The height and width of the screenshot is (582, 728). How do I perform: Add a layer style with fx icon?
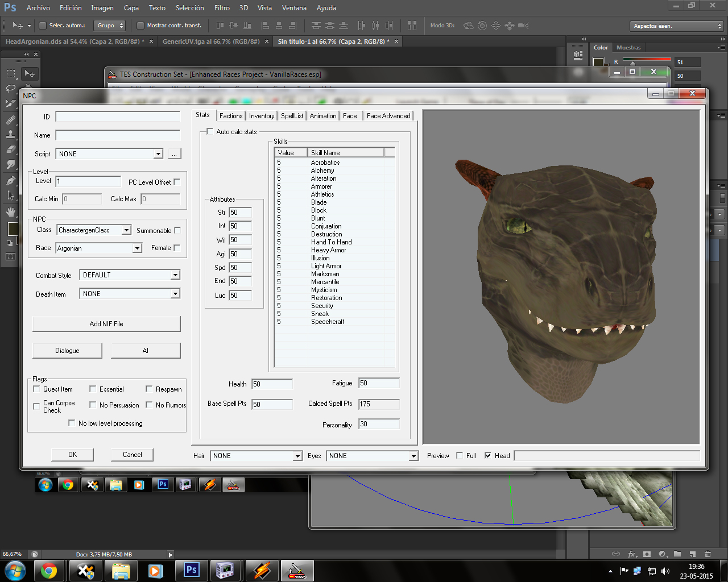tap(632, 554)
